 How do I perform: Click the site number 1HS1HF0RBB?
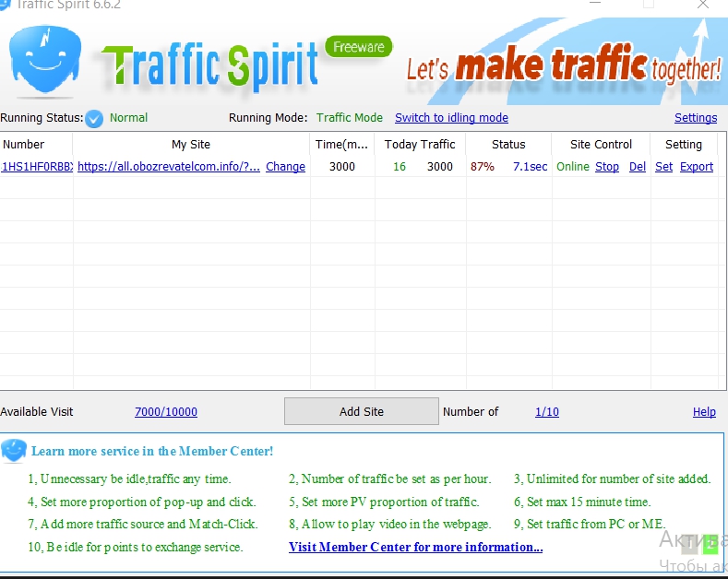click(37, 167)
